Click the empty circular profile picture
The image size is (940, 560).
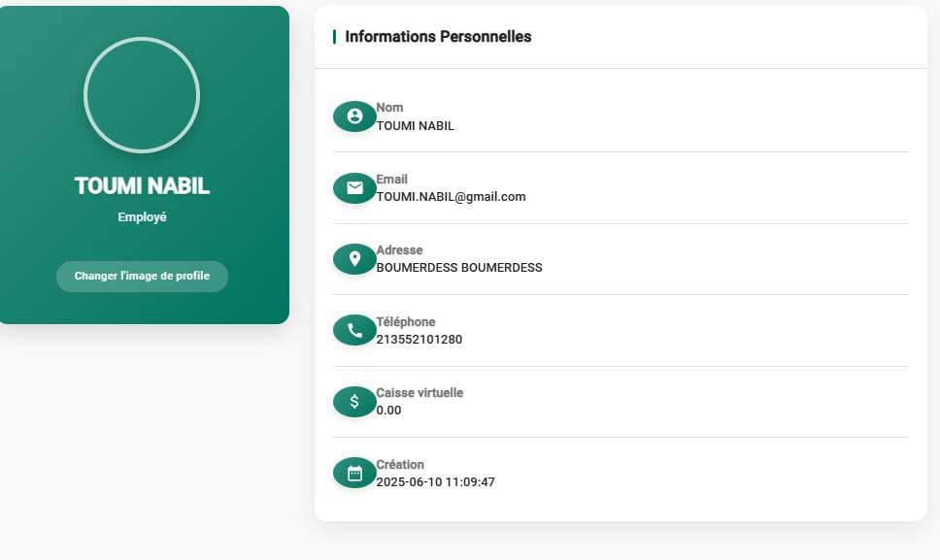pyautogui.click(x=142, y=95)
